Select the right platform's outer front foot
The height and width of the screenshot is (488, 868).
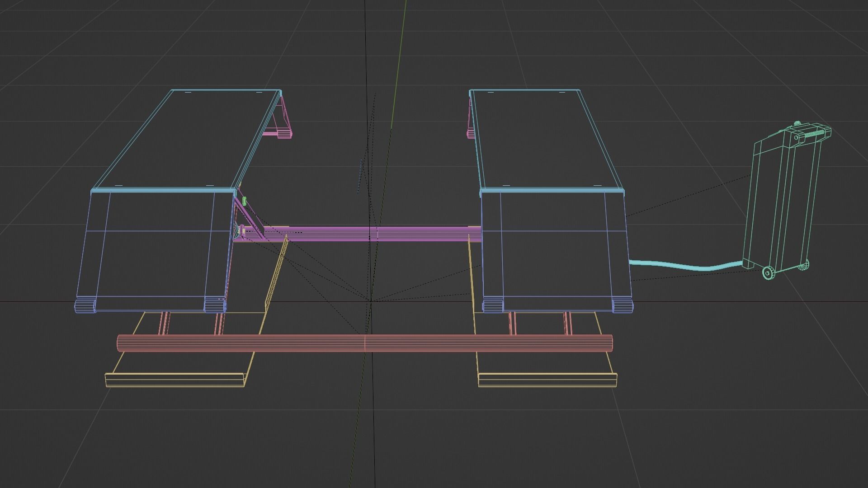[x=623, y=305]
